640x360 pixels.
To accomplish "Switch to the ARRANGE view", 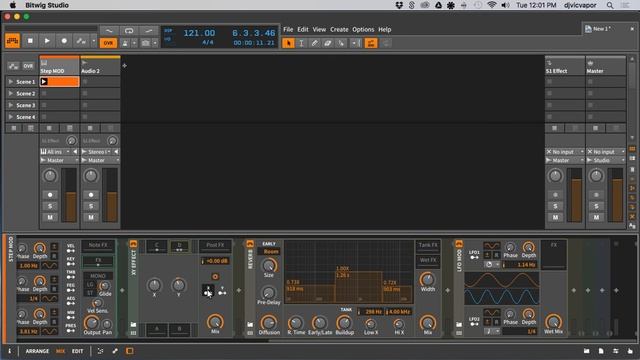I will pos(37,351).
